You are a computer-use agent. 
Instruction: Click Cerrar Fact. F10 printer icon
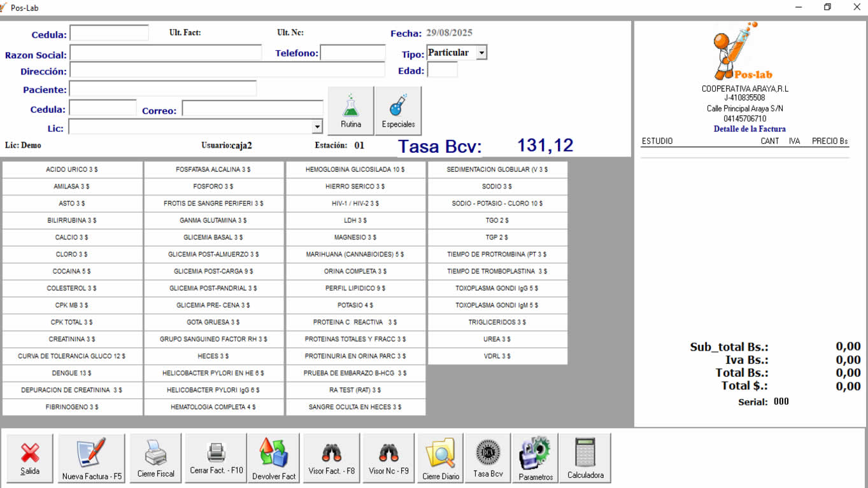point(216,457)
